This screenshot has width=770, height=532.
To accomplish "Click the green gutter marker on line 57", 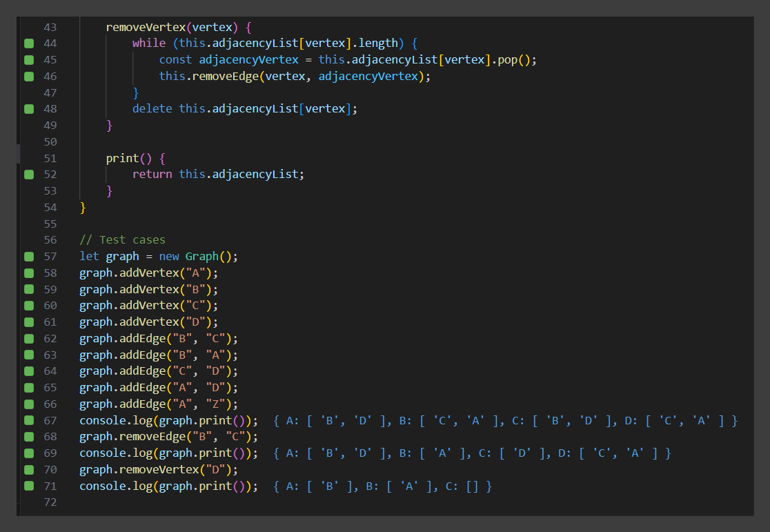I will pyautogui.click(x=29, y=257).
